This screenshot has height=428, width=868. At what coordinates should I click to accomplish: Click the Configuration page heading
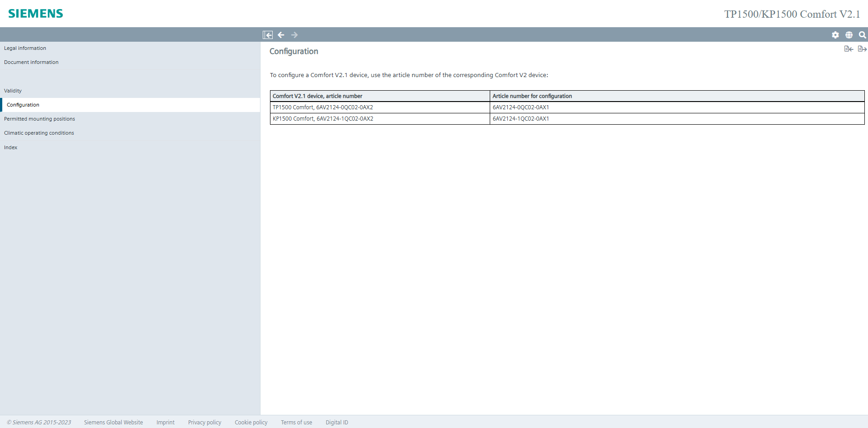[x=294, y=51]
